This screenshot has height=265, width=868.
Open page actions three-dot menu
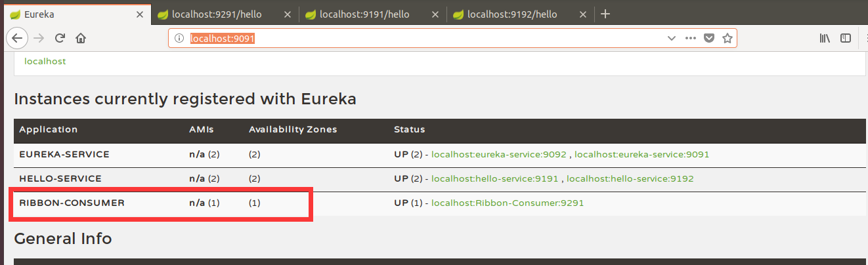690,39
